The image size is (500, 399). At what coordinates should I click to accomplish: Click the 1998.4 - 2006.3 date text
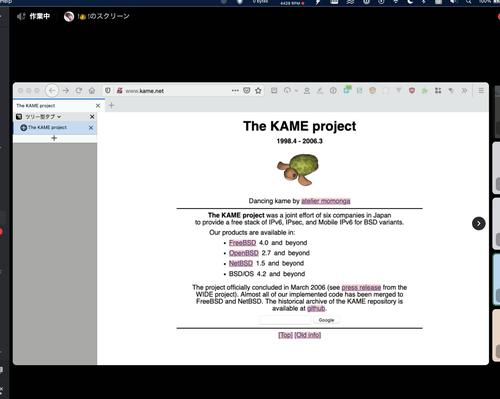[x=299, y=141]
